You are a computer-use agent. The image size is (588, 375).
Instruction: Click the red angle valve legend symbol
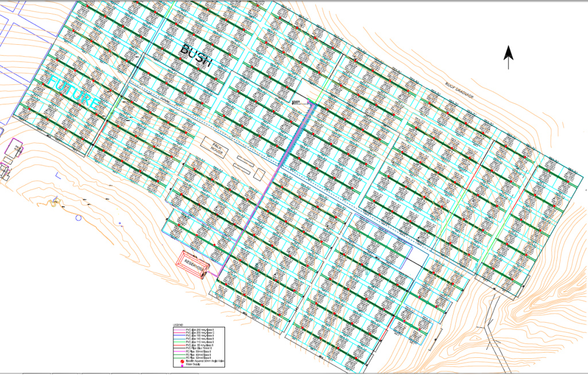182,361
